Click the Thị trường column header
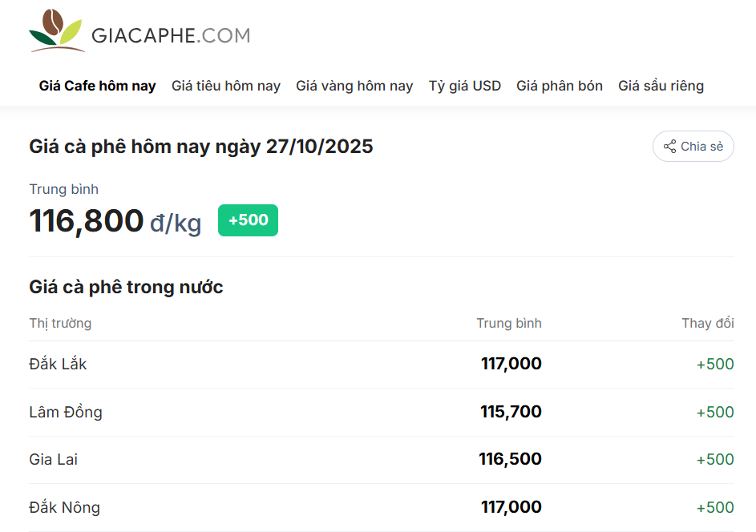 pyautogui.click(x=60, y=323)
